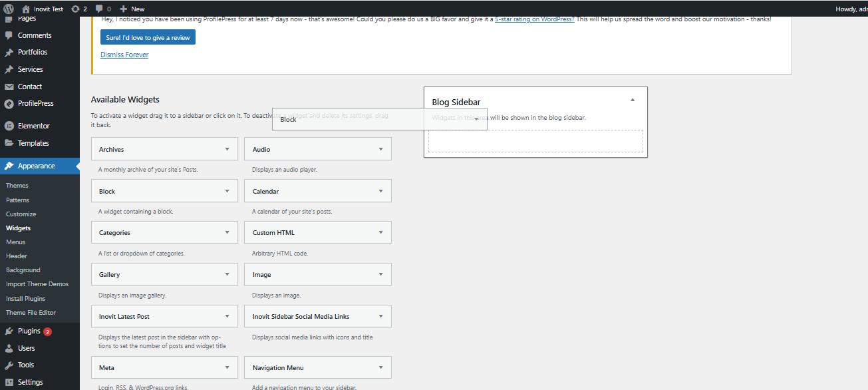Open the Customize submenu item
868x390 pixels.
21,214
